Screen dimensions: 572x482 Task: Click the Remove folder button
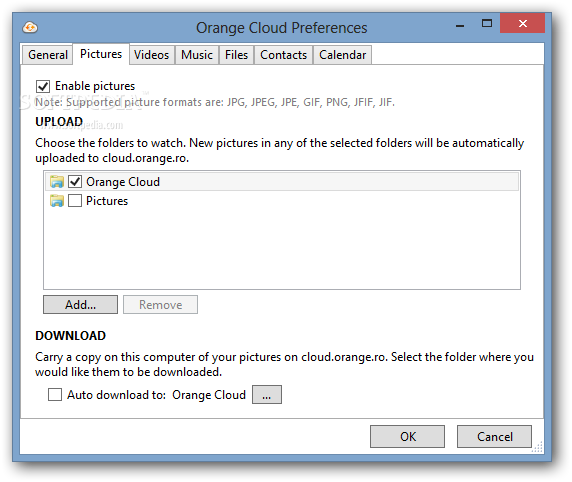161,304
